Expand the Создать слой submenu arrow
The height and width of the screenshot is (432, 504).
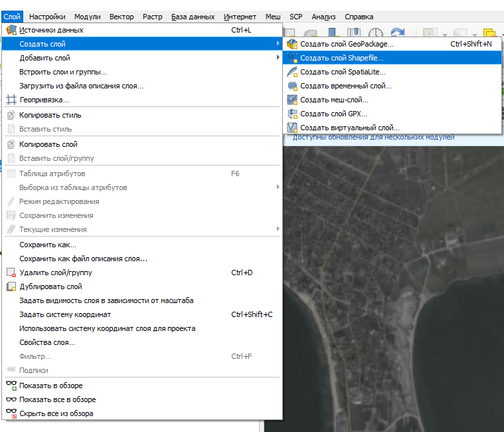point(278,43)
